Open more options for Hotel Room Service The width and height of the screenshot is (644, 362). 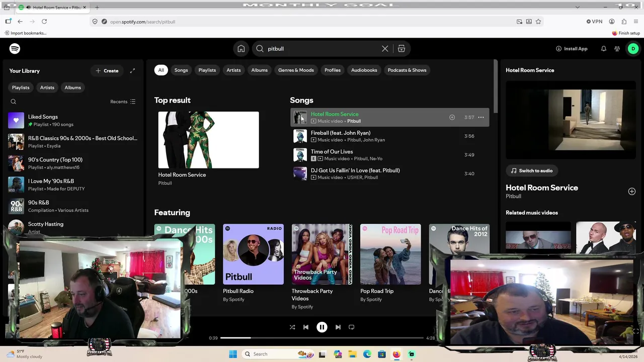point(481,117)
